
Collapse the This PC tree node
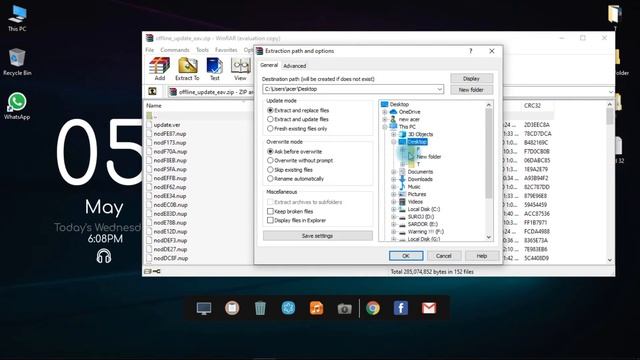pos(384,127)
